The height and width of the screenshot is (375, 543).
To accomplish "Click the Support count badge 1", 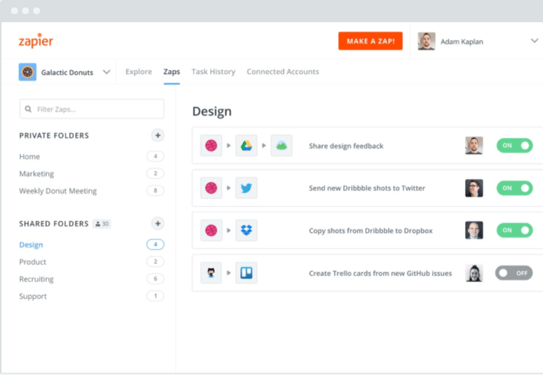I will point(155,296).
